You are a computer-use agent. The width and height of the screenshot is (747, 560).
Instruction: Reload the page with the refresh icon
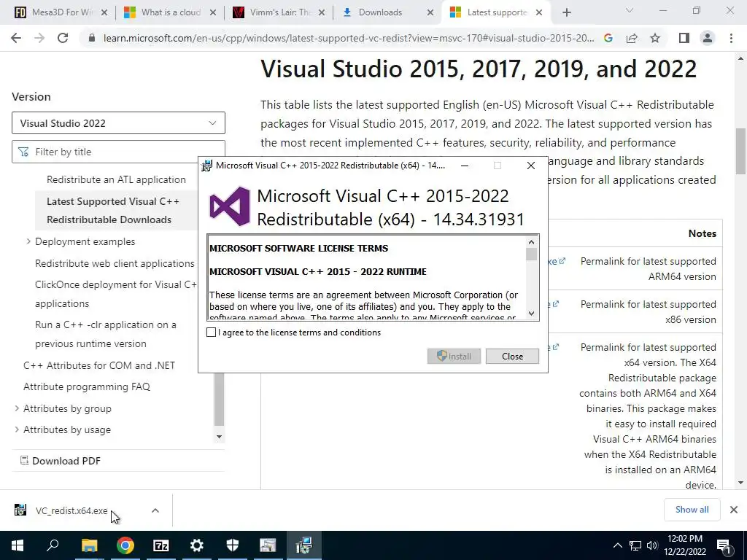click(x=63, y=38)
